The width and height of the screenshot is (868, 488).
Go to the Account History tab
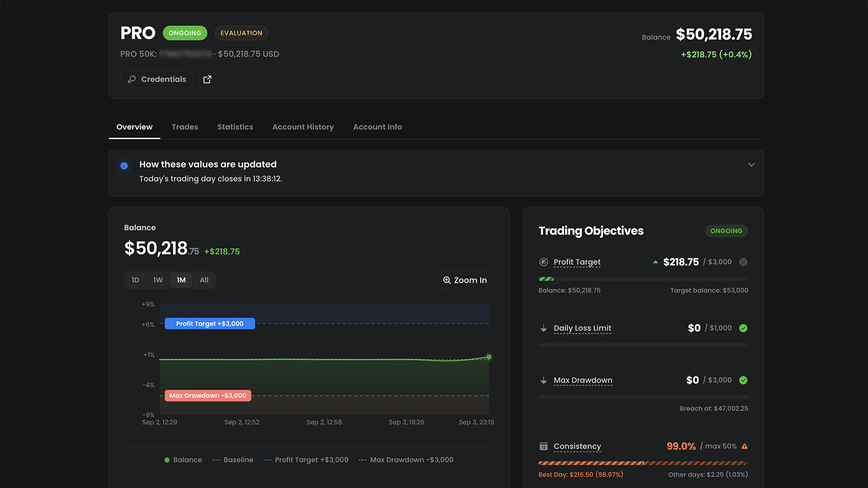[303, 127]
